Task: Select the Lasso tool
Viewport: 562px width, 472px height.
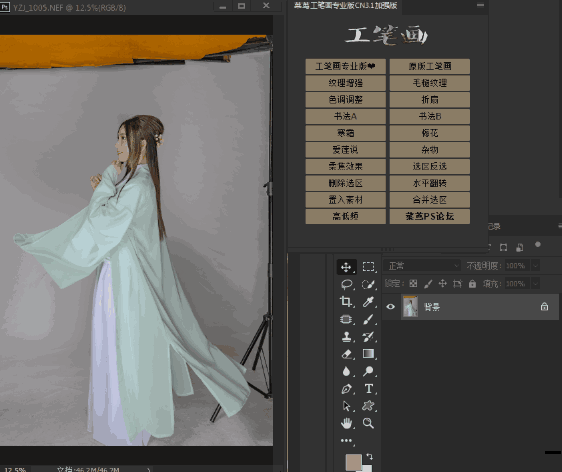Action: (346, 285)
